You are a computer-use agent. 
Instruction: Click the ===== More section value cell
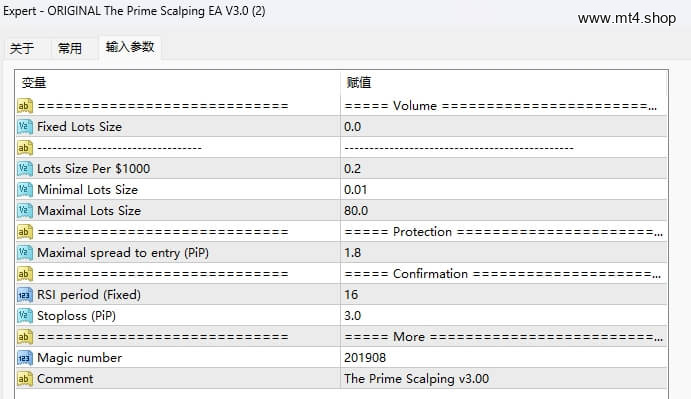coord(503,337)
